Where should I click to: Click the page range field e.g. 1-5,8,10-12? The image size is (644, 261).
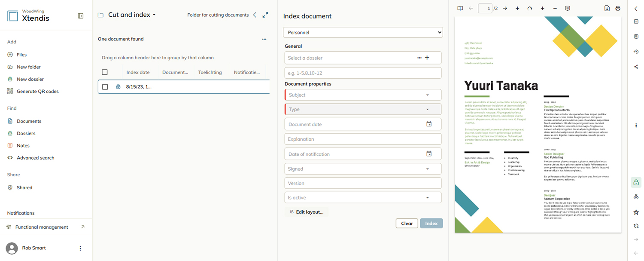363,73
